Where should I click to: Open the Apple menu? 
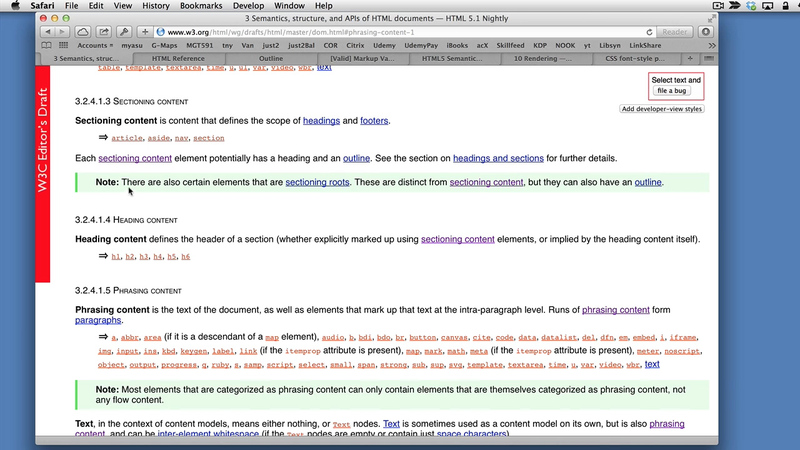pos(15,6)
